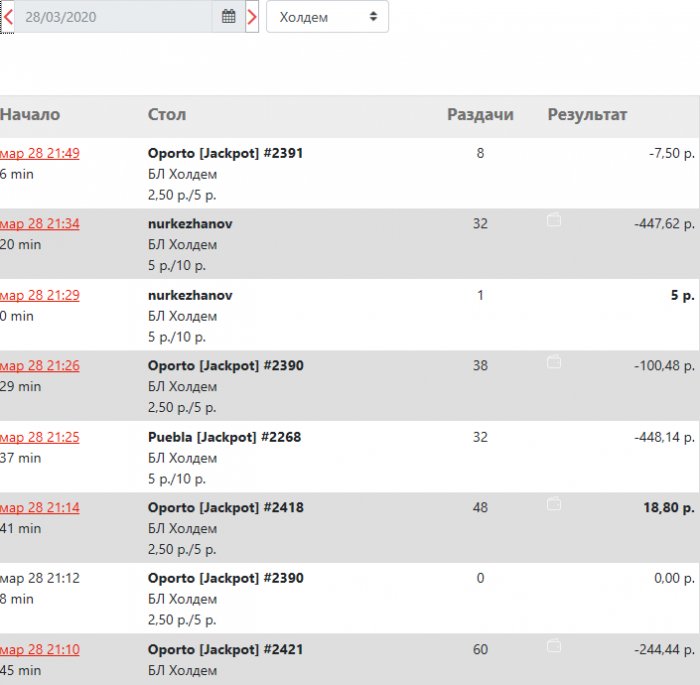The image size is (700, 685).
Task: Open the Холдем game type dropdown
Action: [x=327, y=17]
